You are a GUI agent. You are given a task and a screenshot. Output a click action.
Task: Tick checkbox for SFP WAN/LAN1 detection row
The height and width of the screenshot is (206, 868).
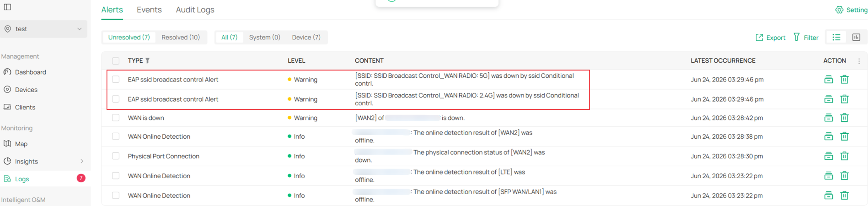116,195
